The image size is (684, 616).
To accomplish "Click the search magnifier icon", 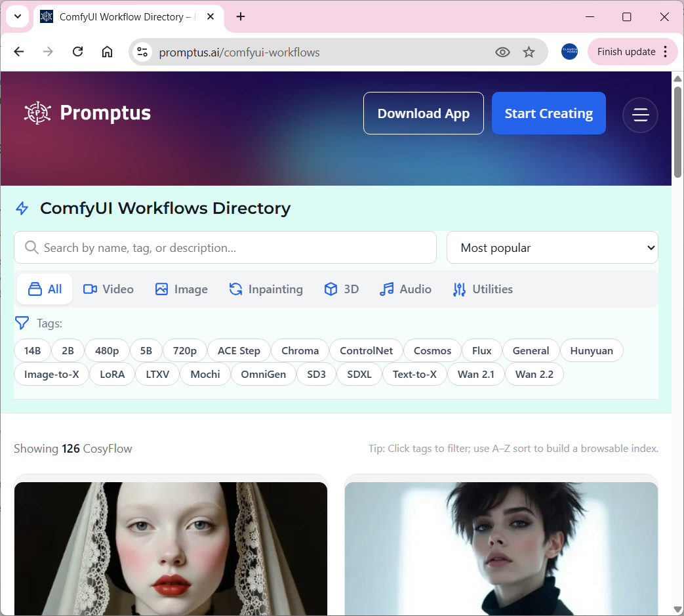I will (31, 247).
